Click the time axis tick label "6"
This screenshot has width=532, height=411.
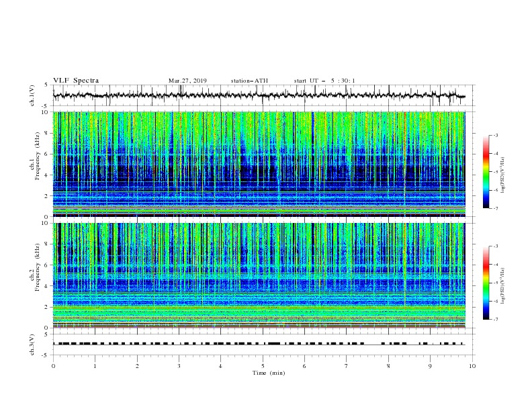click(304, 366)
